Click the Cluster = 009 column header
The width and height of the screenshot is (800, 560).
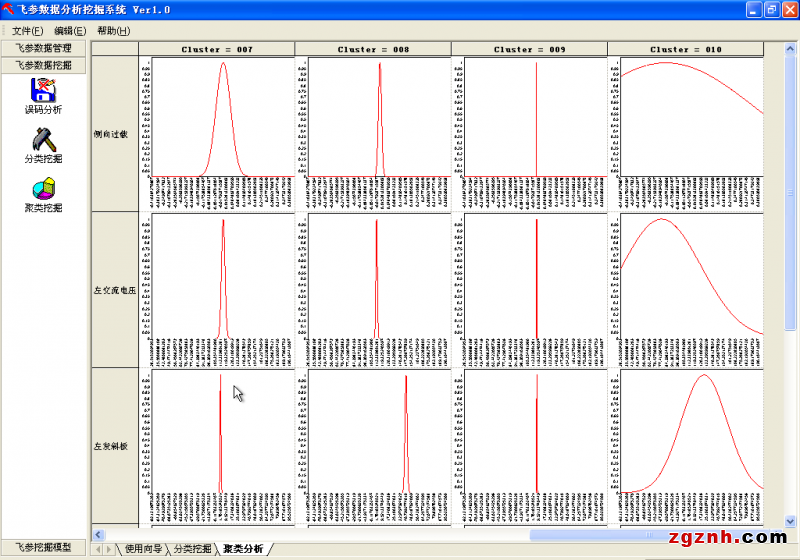click(529, 49)
